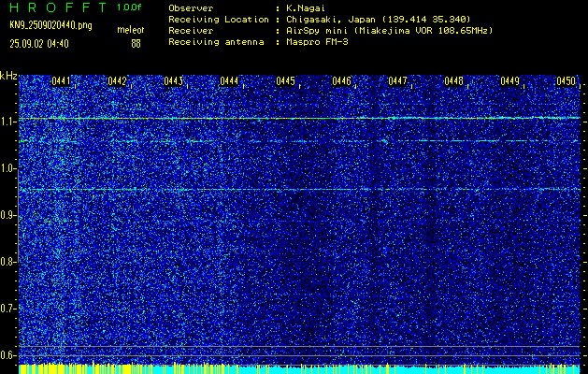Click the 0.9 frequency axis label
Viewport: 588px width, 374px height.
pos(7,215)
